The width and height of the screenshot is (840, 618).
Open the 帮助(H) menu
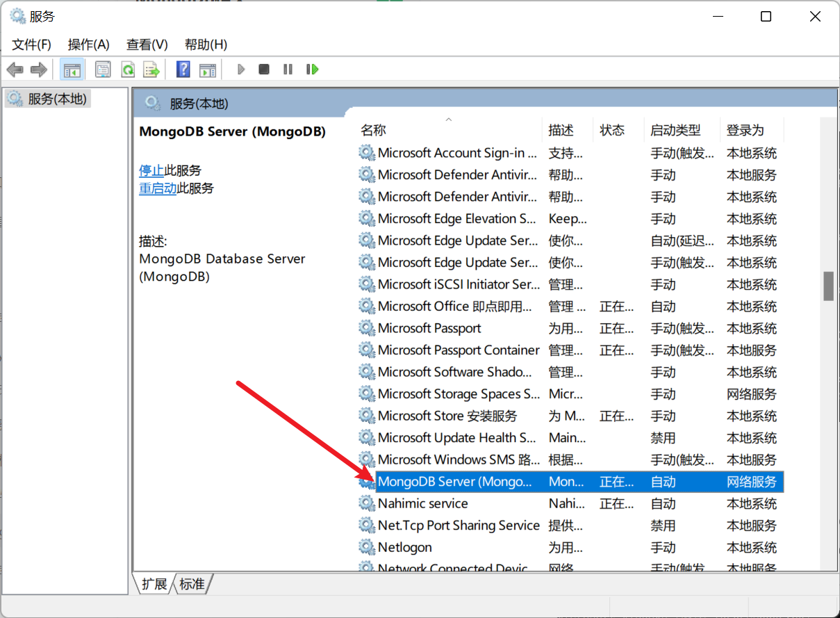click(206, 44)
